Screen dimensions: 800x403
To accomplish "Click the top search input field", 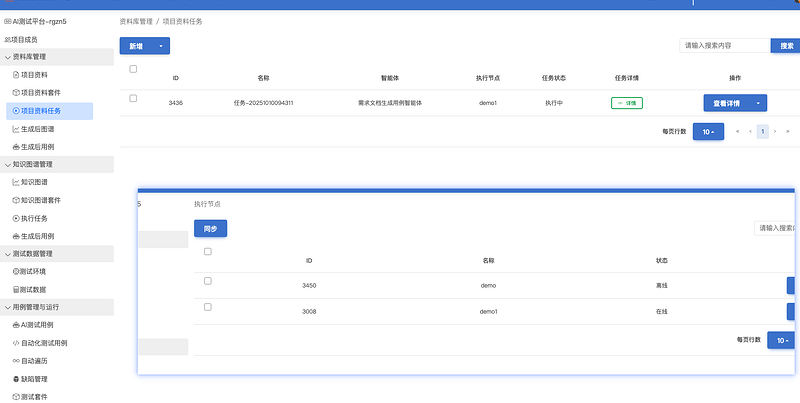I will (x=724, y=46).
